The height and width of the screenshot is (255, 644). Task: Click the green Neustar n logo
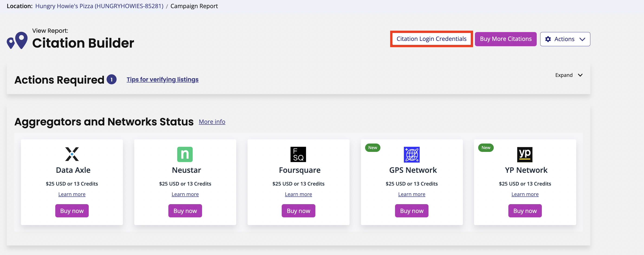click(185, 154)
